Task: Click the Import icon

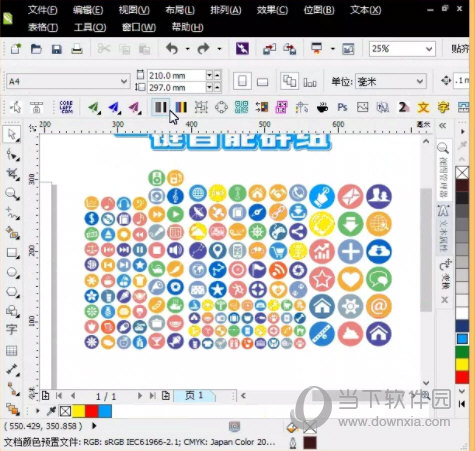Action: (x=269, y=49)
